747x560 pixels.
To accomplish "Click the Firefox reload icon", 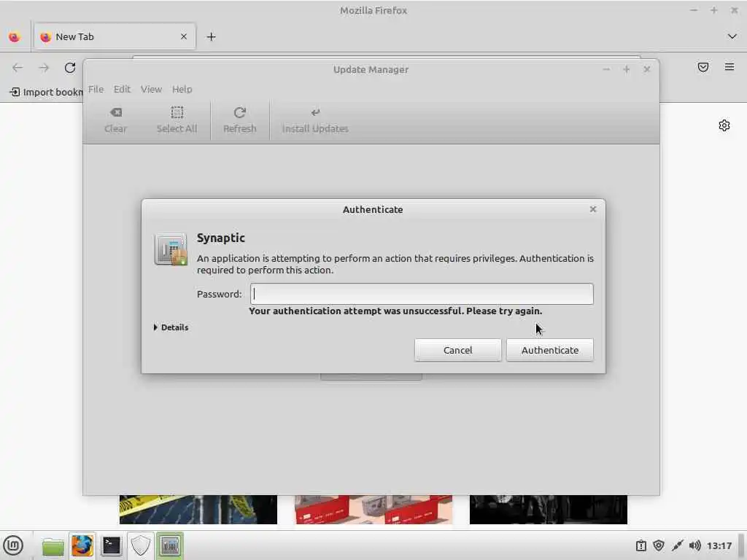I will point(70,68).
